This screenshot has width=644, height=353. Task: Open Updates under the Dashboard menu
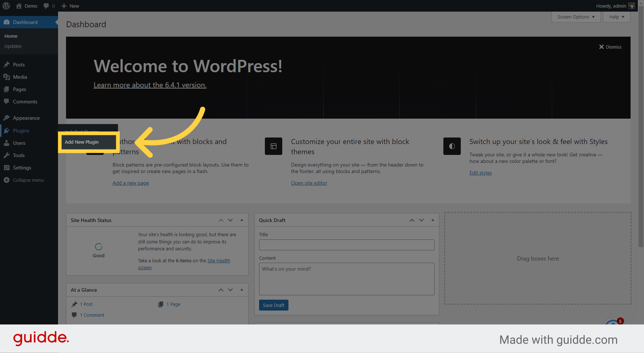pos(13,46)
